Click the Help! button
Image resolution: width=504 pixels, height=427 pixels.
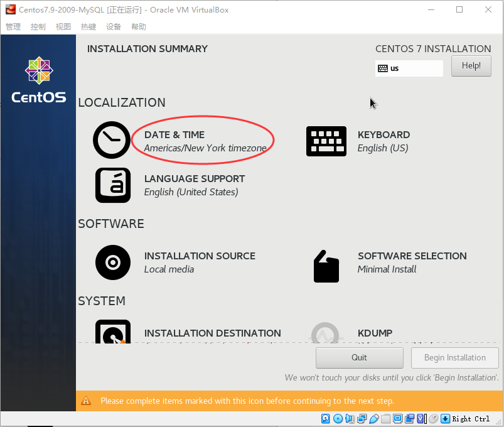point(471,66)
